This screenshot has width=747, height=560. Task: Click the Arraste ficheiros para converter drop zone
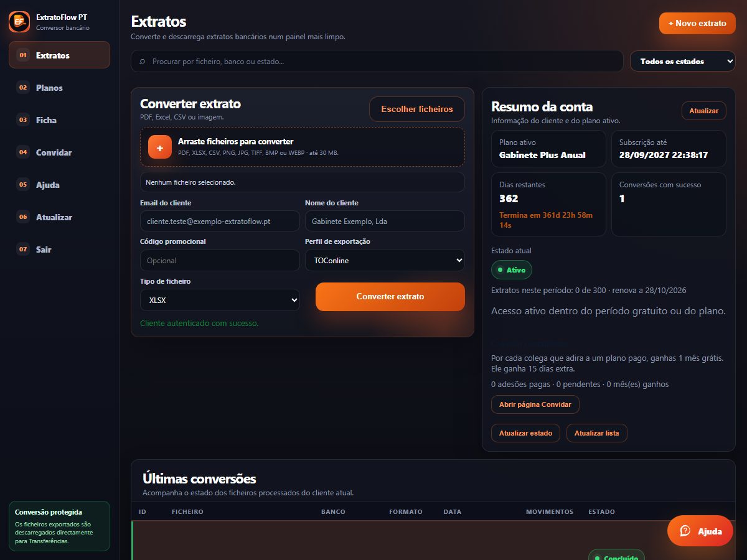[x=302, y=147]
